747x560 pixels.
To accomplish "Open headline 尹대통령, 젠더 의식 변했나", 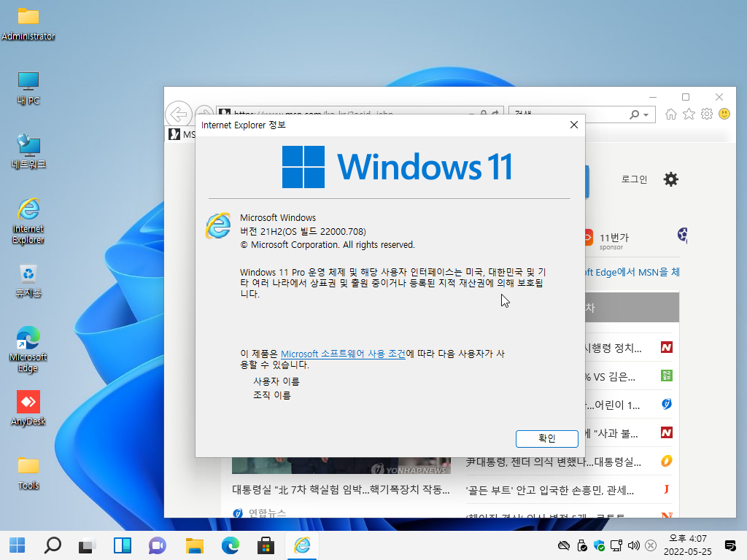I will click(x=553, y=462).
